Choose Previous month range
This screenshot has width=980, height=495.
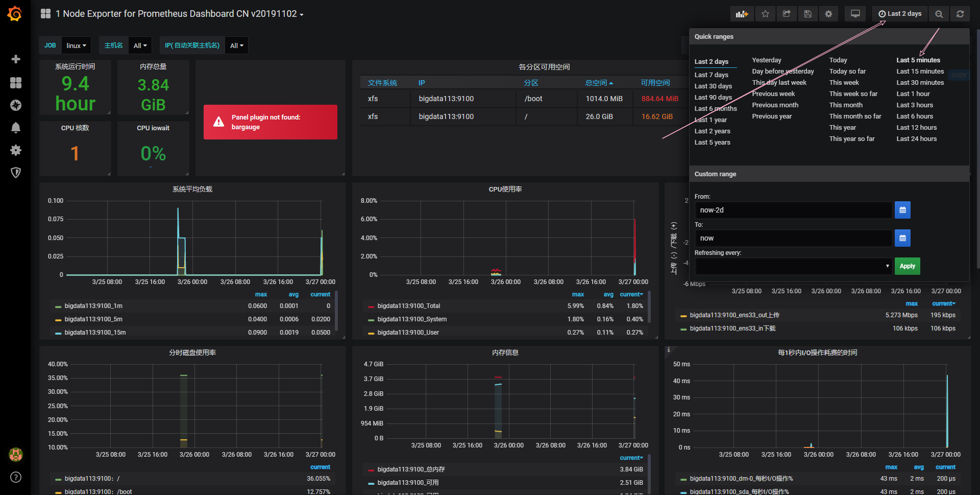pyautogui.click(x=775, y=105)
